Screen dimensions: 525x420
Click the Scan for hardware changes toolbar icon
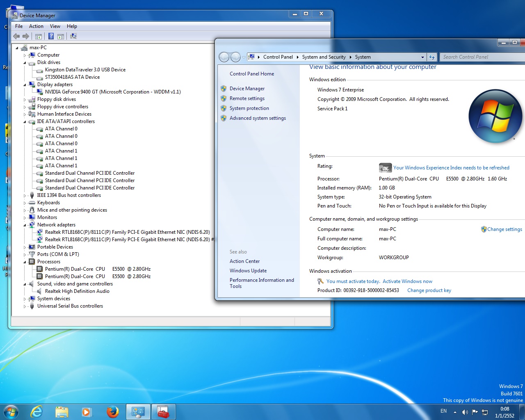[73, 36]
